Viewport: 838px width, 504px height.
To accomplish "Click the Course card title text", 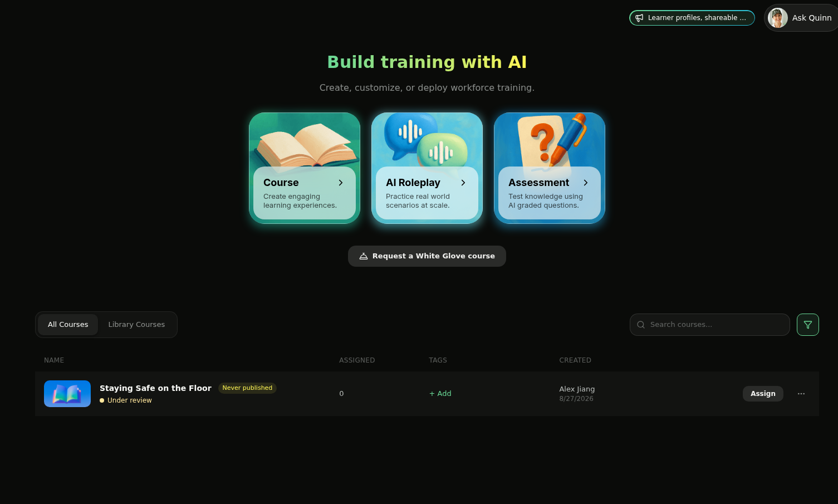I will (x=281, y=183).
